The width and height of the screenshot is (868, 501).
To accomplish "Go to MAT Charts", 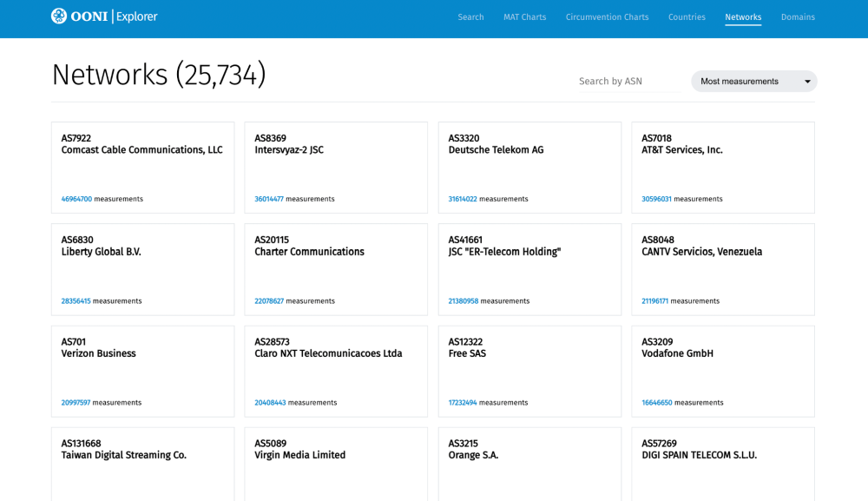I will [x=524, y=17].
